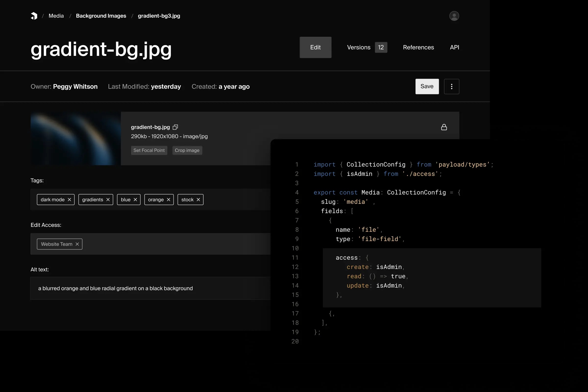The height and width of the screenshot is (392, 588).
Task: Click the Edit tab button
Action: click(x=316, y=47)
